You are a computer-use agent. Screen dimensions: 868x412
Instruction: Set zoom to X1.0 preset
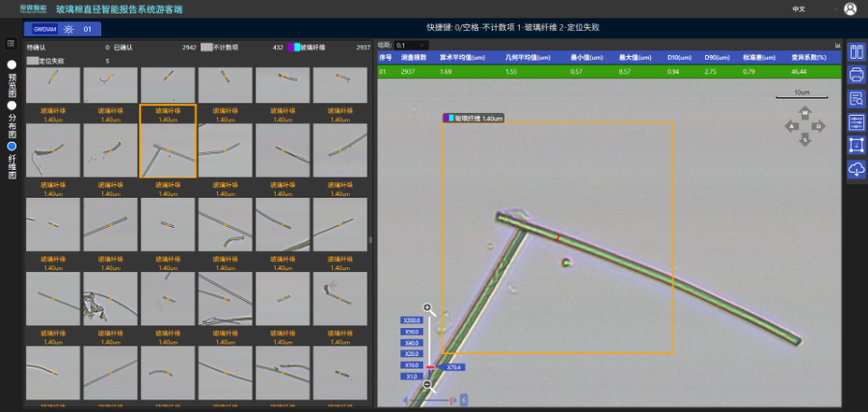[411, 376]
